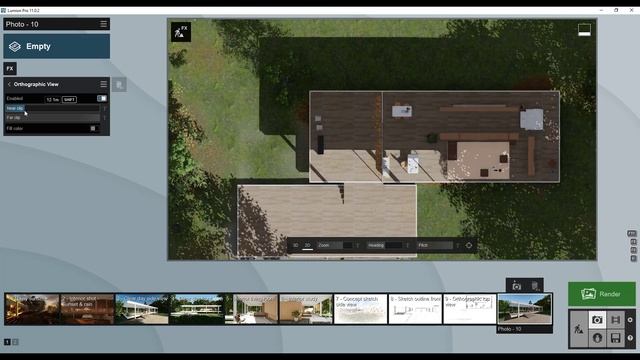Click the Photo - 10 title text
This screenshot has height=360, width=640.
click(22, 24)
